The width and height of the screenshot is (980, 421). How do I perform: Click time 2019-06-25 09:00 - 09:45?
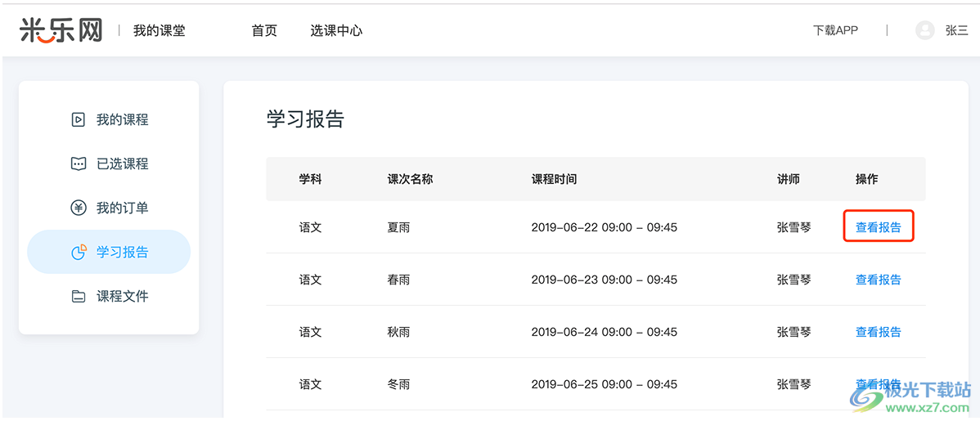(605, 384)
